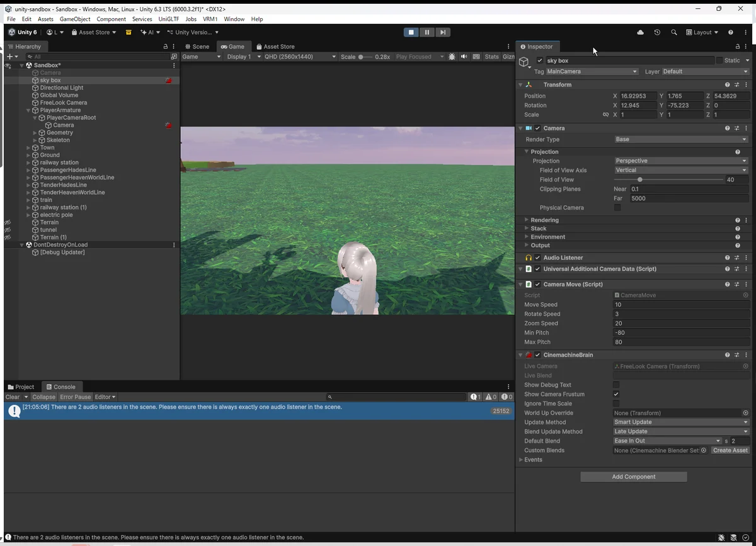
Task: Click the search magnifier in top toolbar
Action: coord(674,32)
